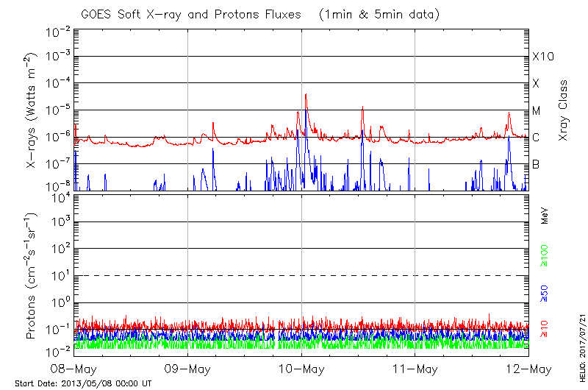Select the M class label on right axis

click(x=537, y=111)
